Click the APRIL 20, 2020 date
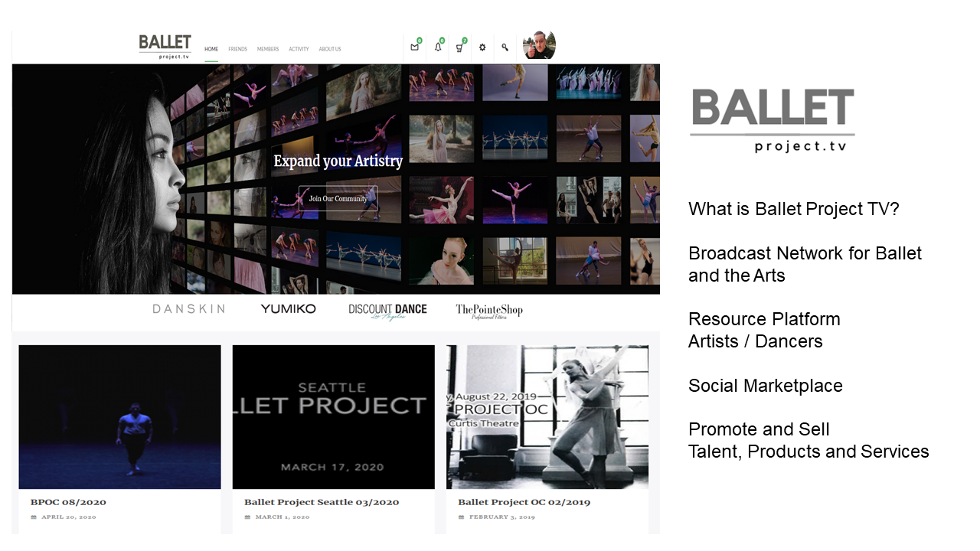Image resolution: width=980 pixels, height=551 pixels. pyautogui.click(x=69, y=517)
